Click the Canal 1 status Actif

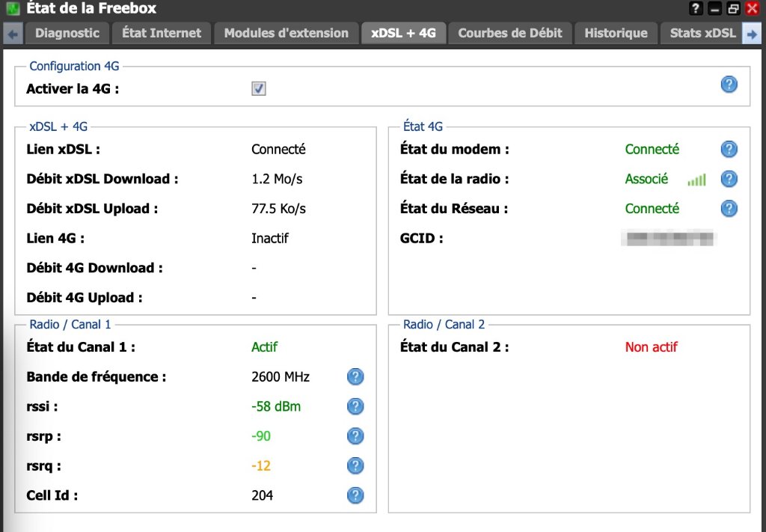264,347
